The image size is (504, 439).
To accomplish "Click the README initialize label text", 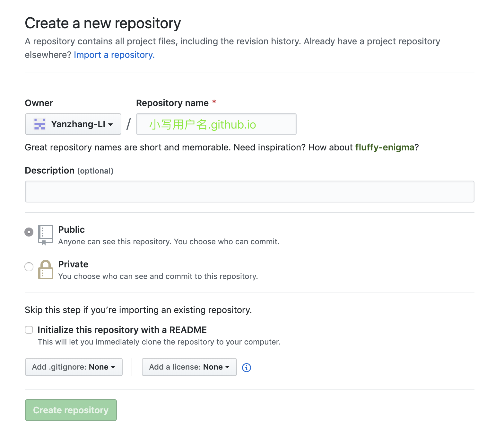I will click(x=122, y=330).
